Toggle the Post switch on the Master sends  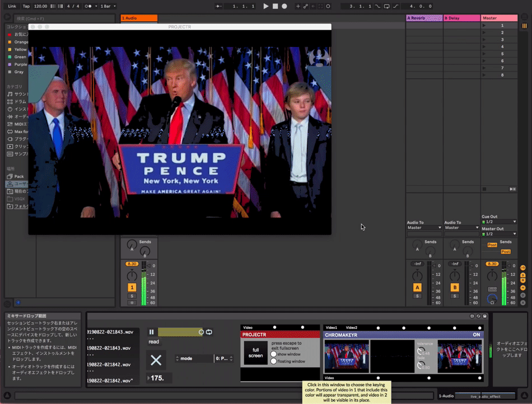[x=492, y=245]
